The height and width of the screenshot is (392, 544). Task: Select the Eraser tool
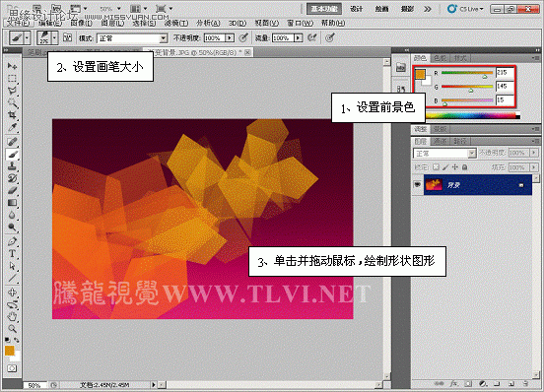point(12,191)
